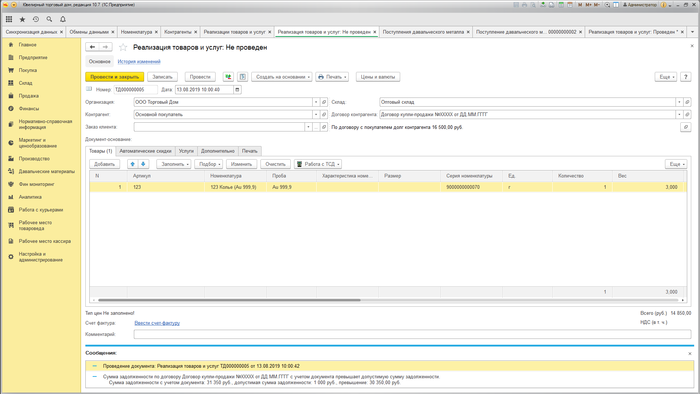
Task: Switch to the Дополнительно tab
Action: [x=218, y=151]
